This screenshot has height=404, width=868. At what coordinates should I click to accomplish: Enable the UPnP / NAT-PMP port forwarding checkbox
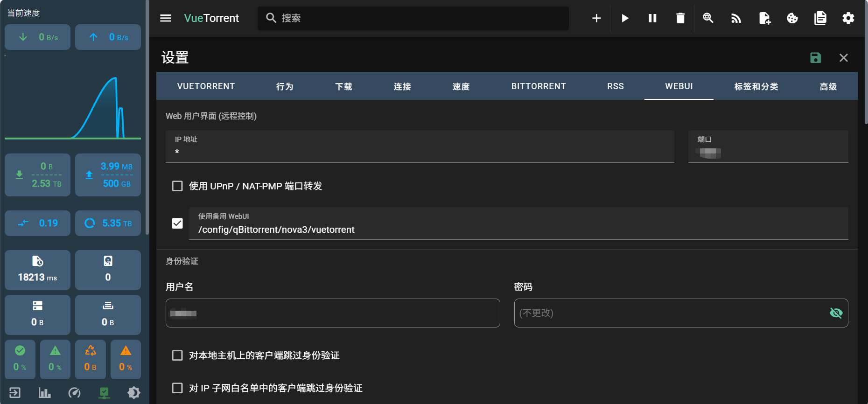click(x=177, y=186)
